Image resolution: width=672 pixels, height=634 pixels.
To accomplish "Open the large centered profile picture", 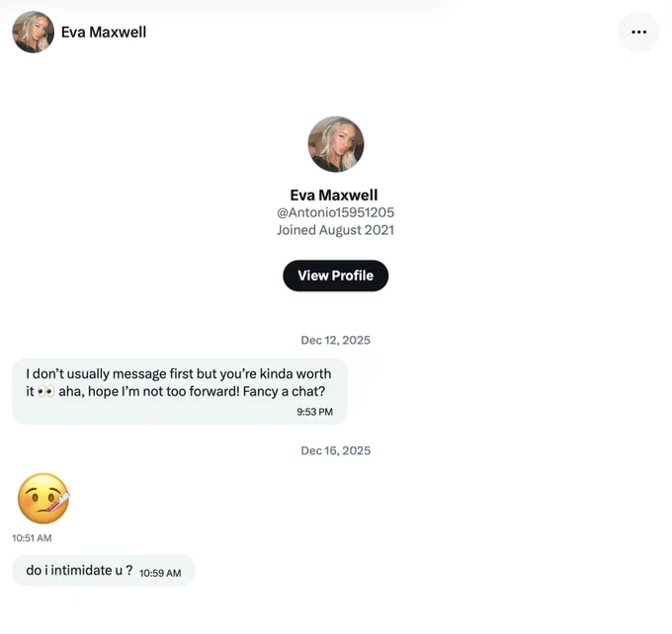I will tap(336, 144).
